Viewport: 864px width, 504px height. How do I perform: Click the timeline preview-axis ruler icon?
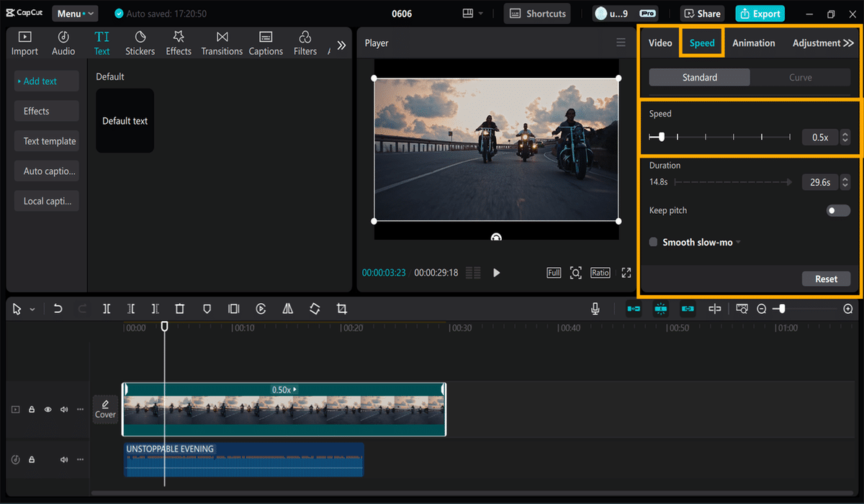[x=742, y=309]
